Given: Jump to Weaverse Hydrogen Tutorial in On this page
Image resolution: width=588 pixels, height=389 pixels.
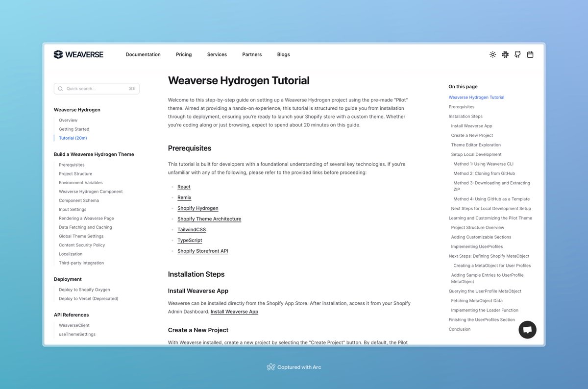Looking at the screenshot, I should [x=476, y=97].
